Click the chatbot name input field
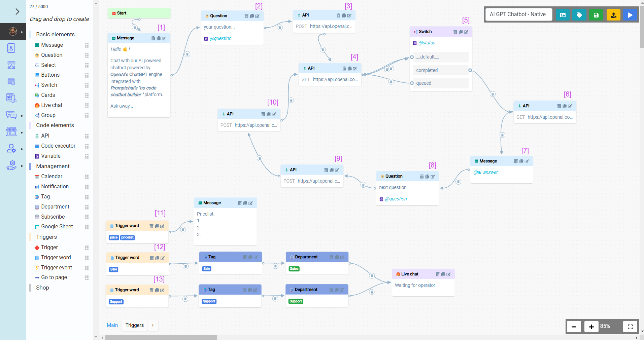The width and height of the screenshot is (644, 340). coord(518,14)
